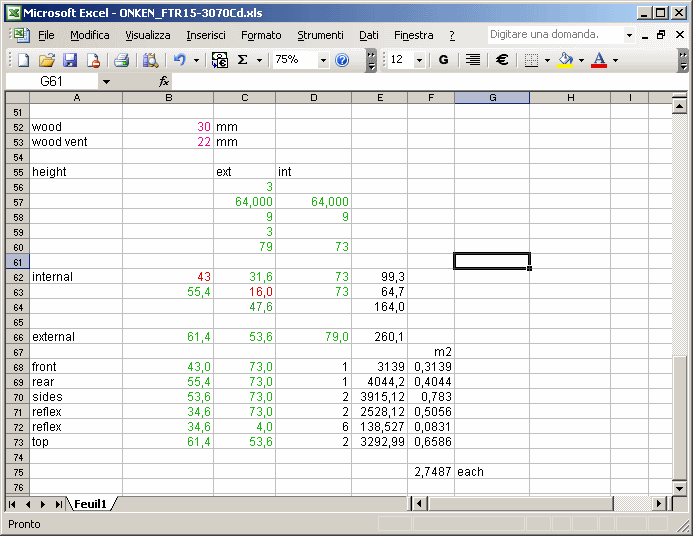Click the 'Digitare una domanda' help field

coord(554,34)
